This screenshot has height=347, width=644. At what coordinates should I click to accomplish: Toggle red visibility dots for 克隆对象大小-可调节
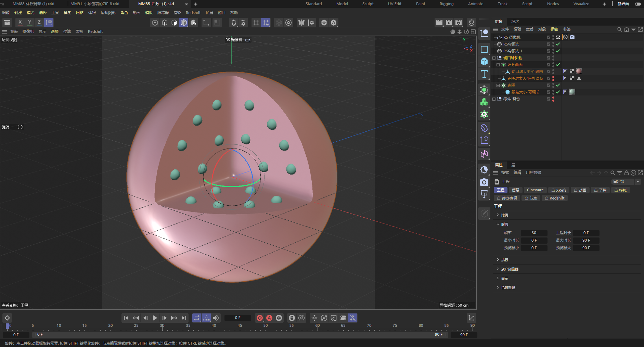tap(553, 78)
